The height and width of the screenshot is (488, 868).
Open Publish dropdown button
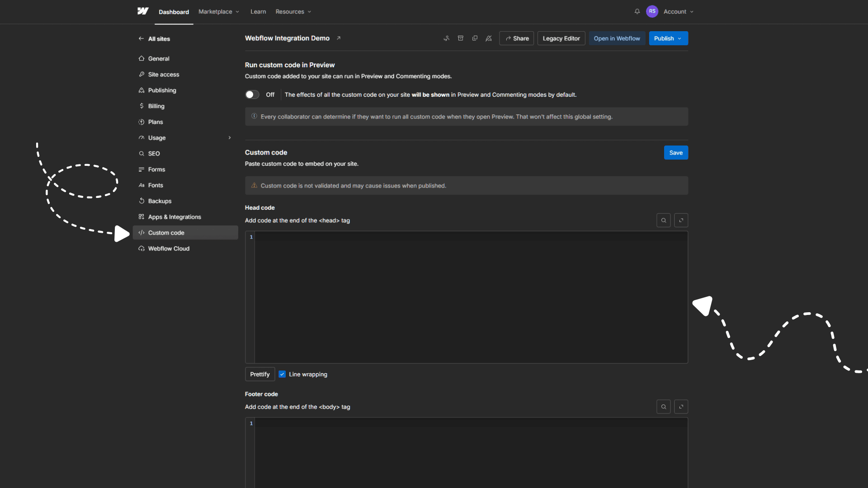click(x=668, y=38)
